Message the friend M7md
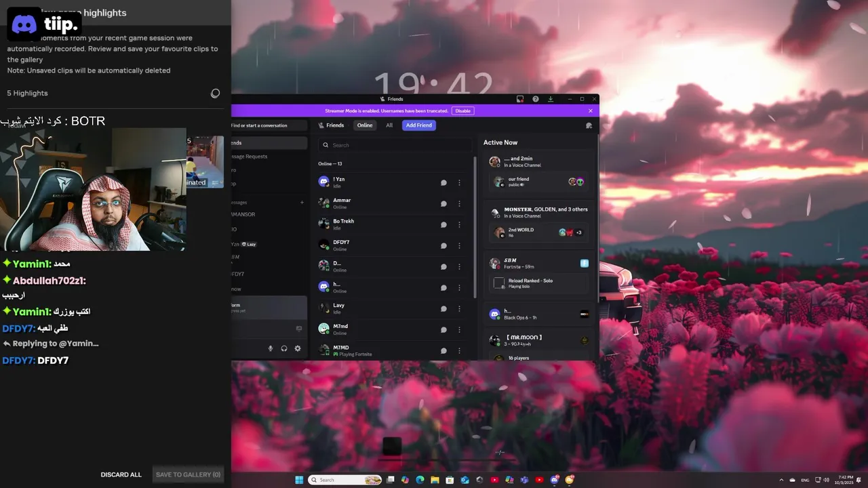The width and height of the screenshot is (868, 488). tap(443, 329)
